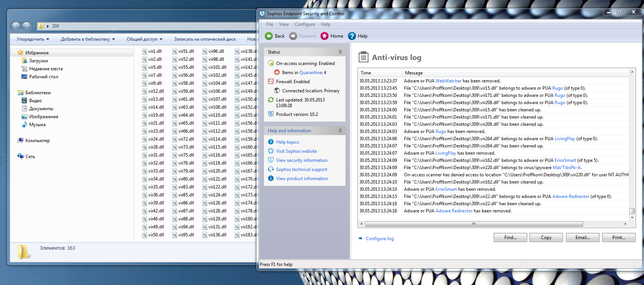The image size is (644, 285).
Task: Click the Избранное star icon
Action: coord(21,52)
